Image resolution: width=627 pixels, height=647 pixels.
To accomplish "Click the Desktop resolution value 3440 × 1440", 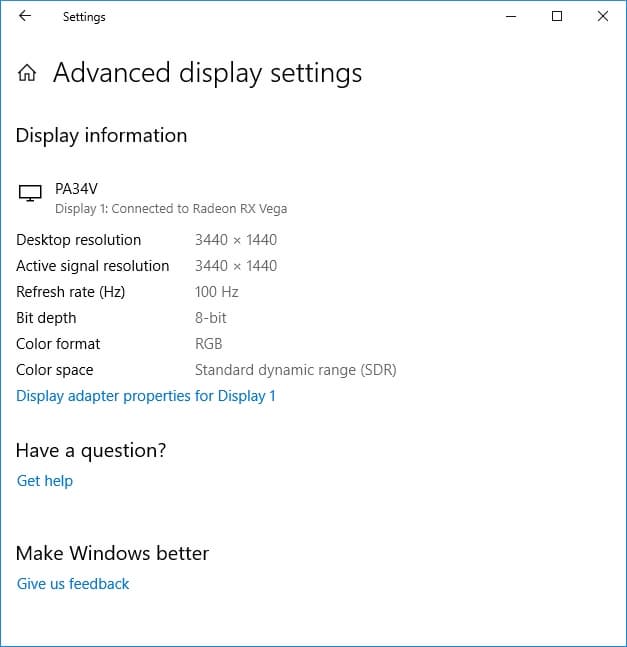I will click(x=236, y=240).
